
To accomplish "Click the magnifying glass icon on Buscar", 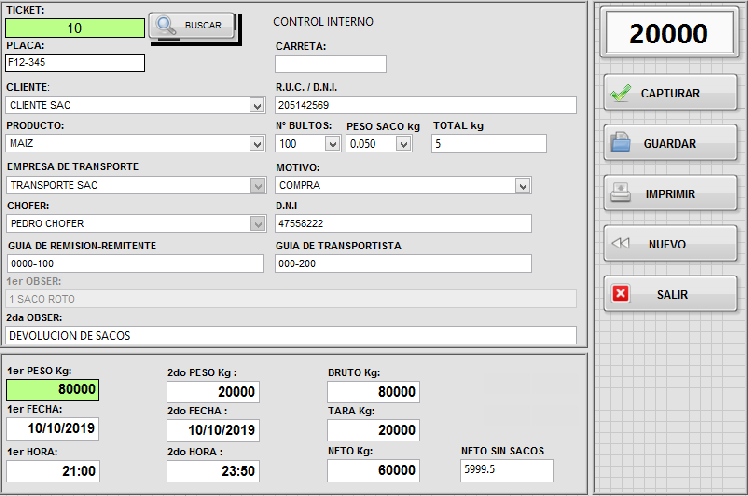I will coord(167,26).
